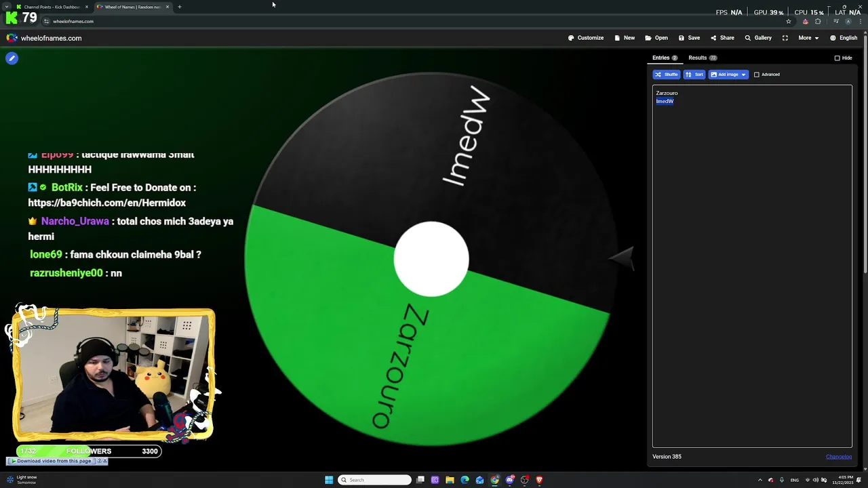This screenshot has height=488, width=868.
Task: Create a New wheel
Action: (625, 38)
